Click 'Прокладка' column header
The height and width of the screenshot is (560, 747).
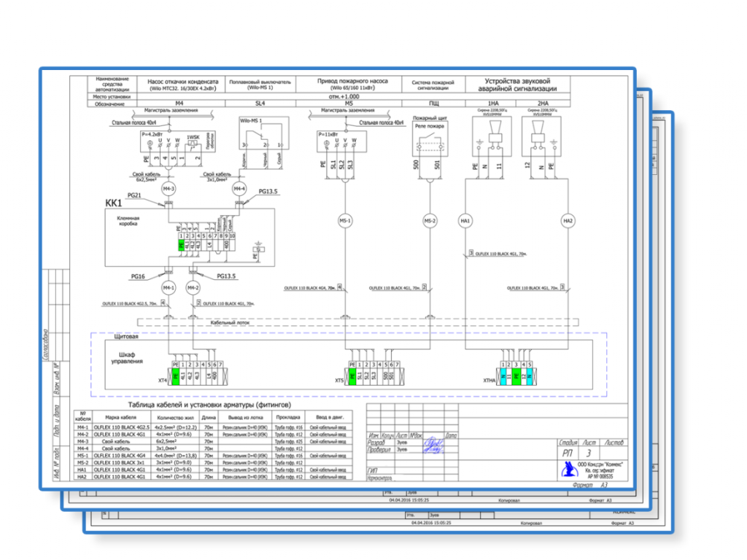pos(287,417)
